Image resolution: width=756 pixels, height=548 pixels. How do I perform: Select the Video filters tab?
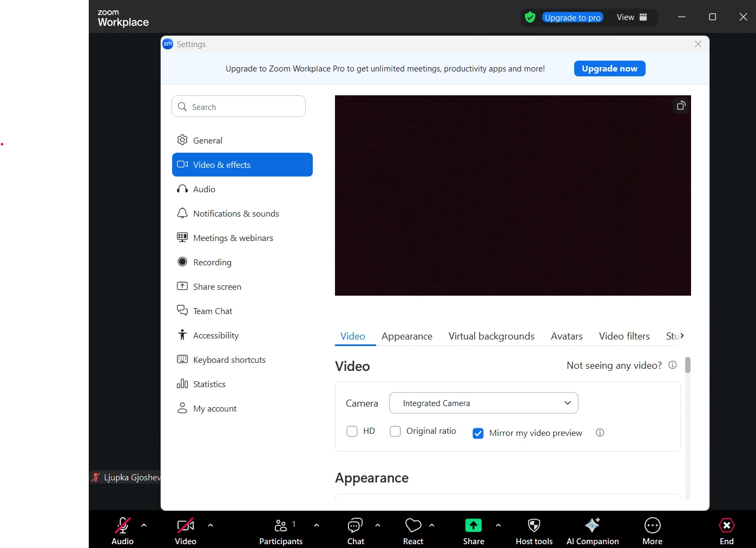[x=624, y=336]
